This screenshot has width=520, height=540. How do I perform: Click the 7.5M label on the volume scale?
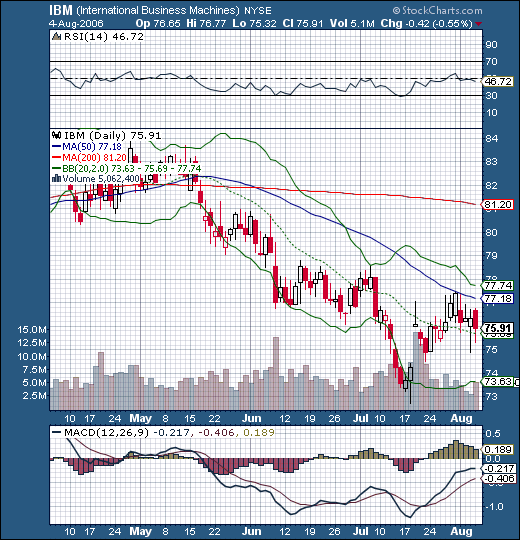coord(35,370)
